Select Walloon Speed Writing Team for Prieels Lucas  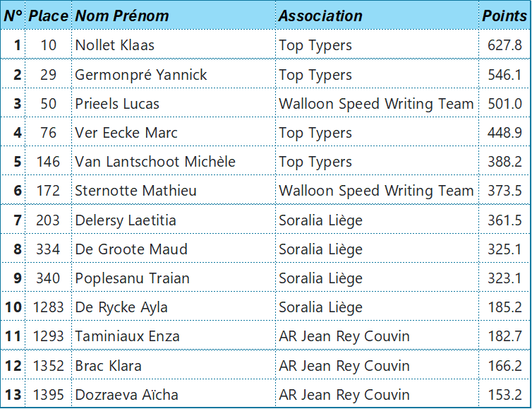[x=376, y=104]
